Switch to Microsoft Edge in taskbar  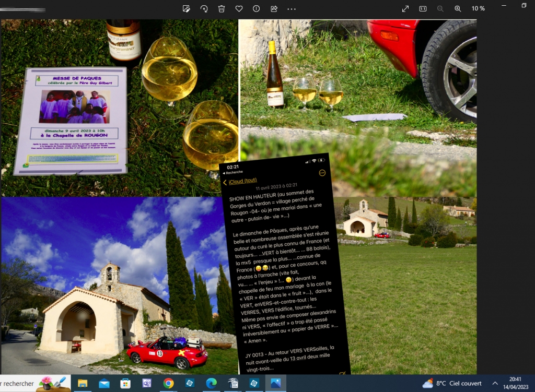pos(211,384)
